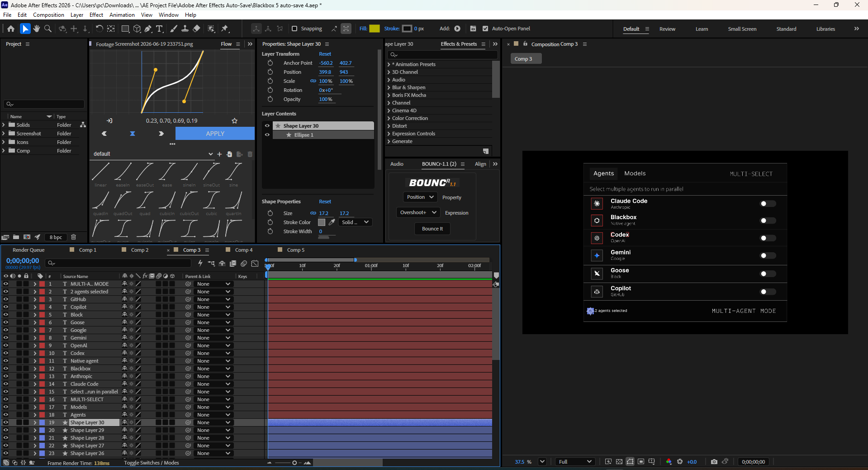This screenshot has height=470, width=868.
Task: Click the APPLY button in Flow panel
Action: point(215,134)
